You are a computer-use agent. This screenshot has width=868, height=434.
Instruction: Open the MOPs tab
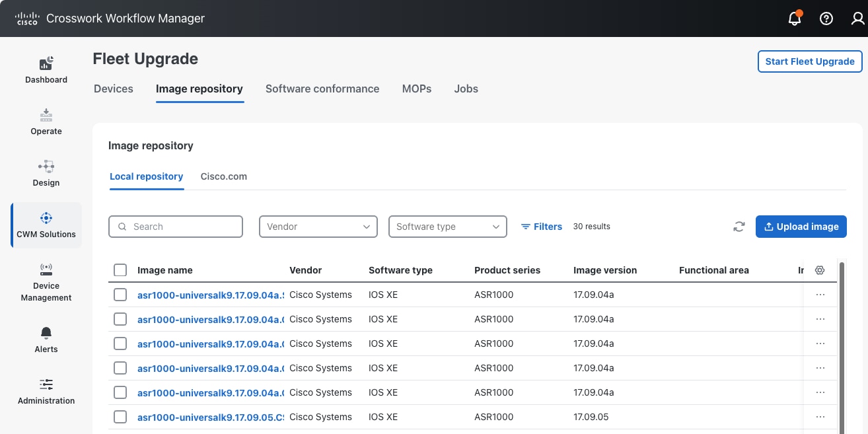(x=417, y=89)
